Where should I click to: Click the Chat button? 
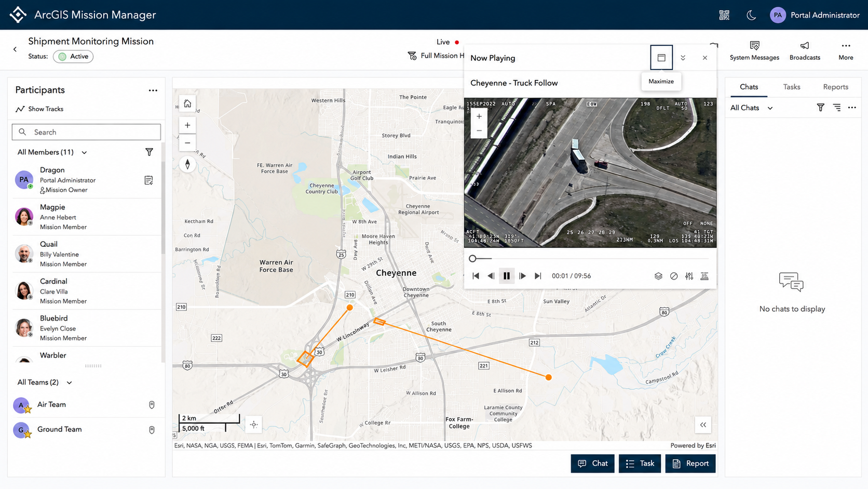[x=592, y=464]
